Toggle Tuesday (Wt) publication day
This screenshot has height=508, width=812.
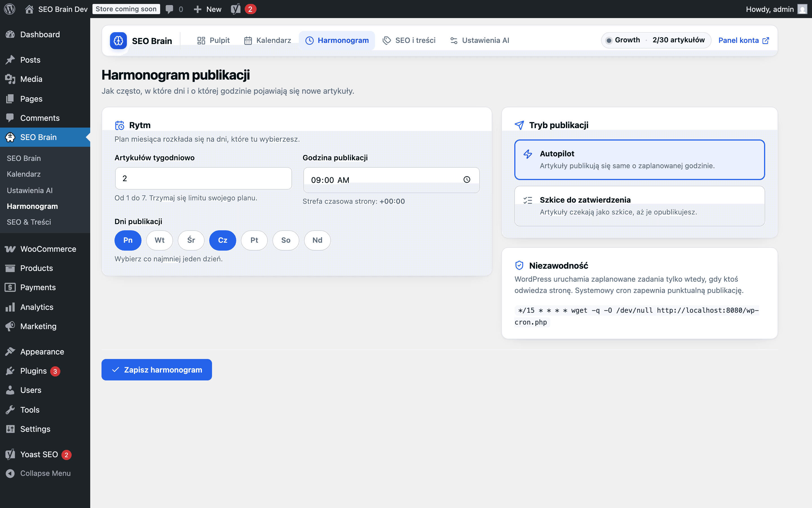pyautogui.click(x=159, y=240)
